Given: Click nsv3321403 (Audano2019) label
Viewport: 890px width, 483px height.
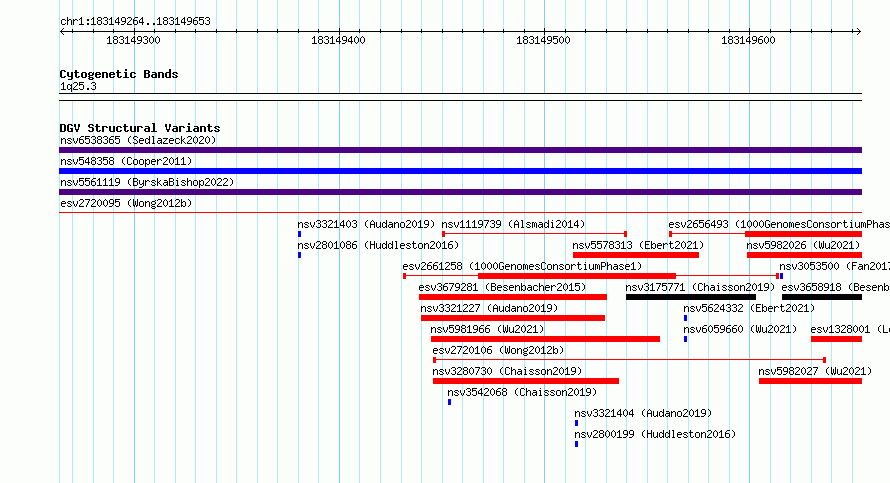Looking at the screenshot, I should 366,224.
